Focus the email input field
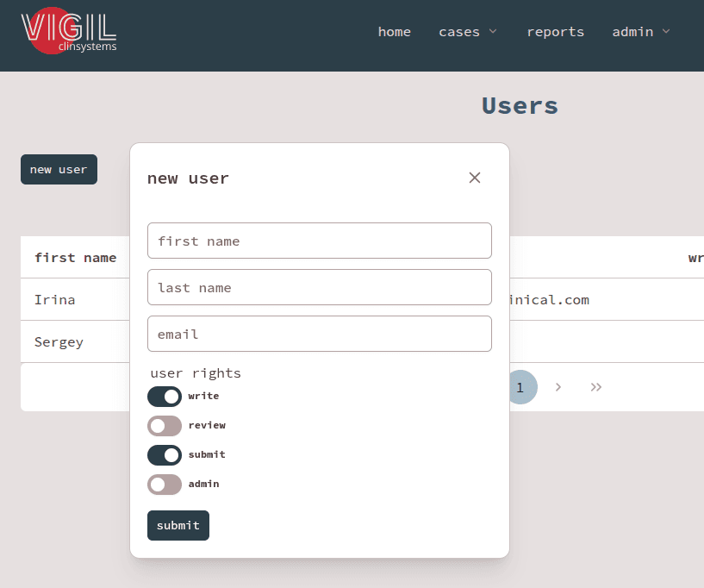 (320, 334)
